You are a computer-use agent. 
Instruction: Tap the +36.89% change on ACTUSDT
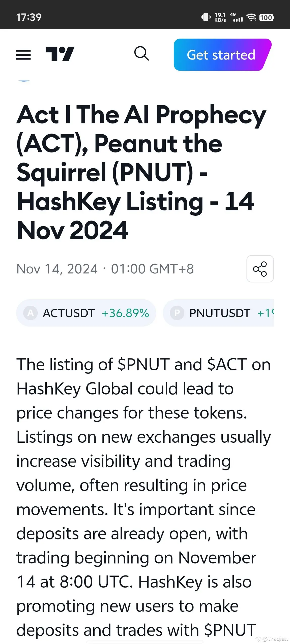point(125,313)
